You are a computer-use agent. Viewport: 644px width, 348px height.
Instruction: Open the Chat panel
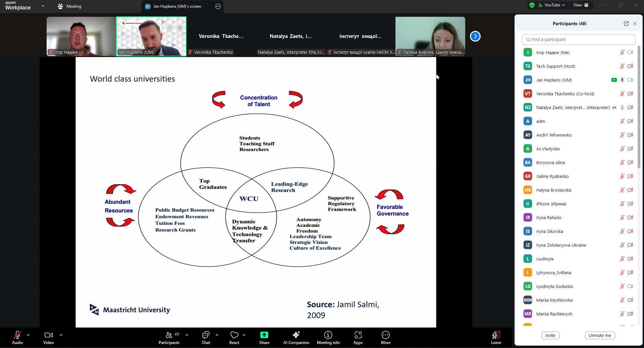coord(206,337)
